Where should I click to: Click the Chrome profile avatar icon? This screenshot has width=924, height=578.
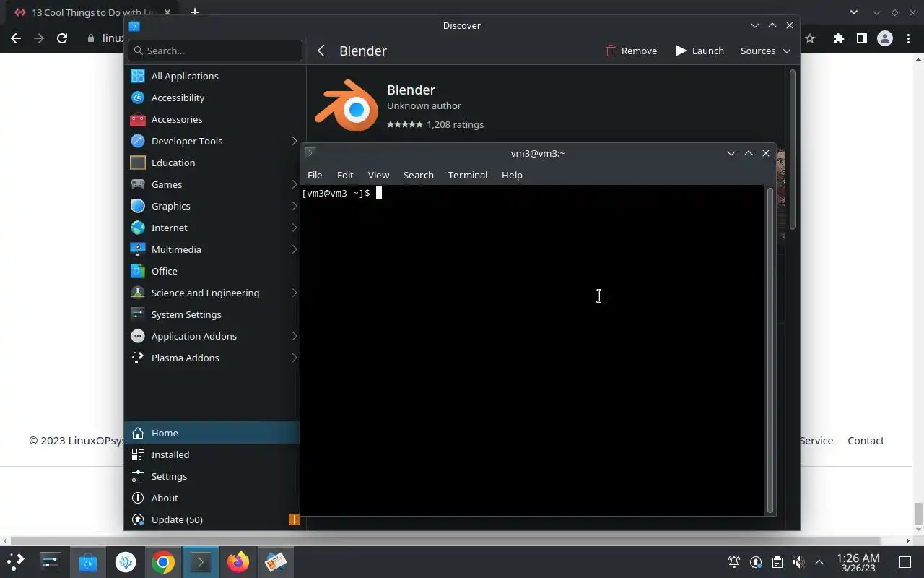[885, 38]
